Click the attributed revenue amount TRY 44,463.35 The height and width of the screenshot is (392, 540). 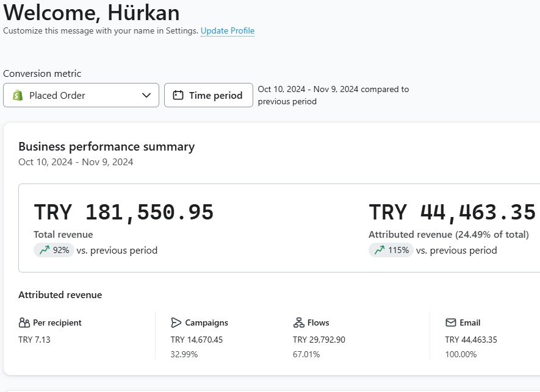pyautogui.click(x=452, y=212)
